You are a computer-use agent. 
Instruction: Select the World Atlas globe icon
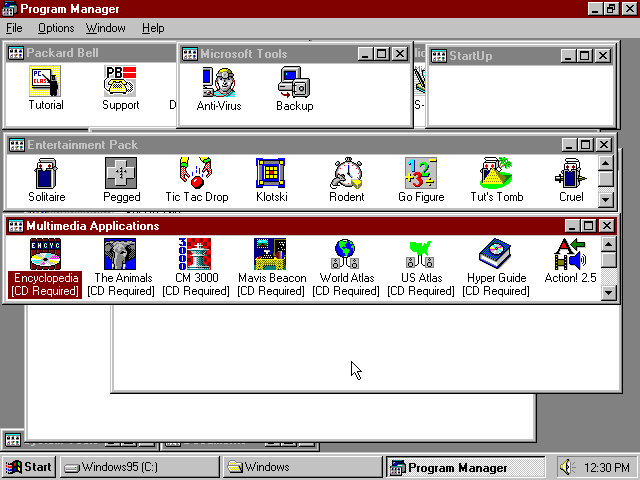tap(345, 254)
